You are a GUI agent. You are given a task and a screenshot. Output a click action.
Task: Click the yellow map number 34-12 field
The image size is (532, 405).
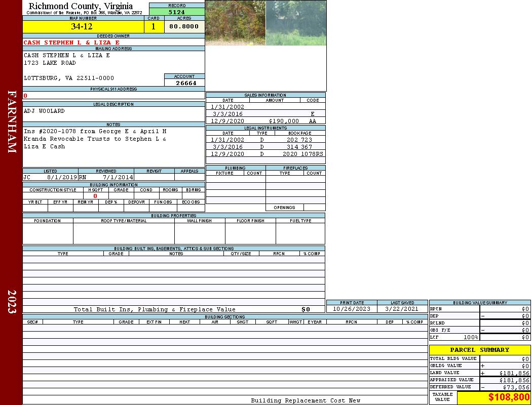point(82,27)
